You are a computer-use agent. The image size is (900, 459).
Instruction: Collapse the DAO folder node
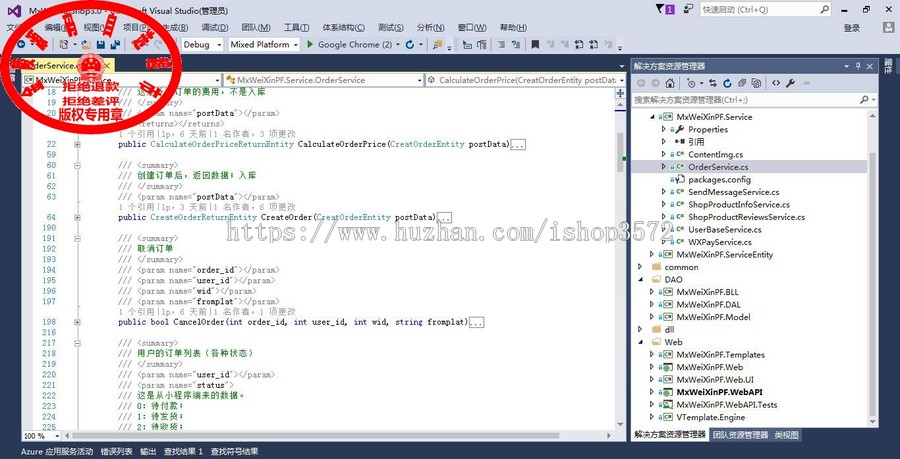[640, 279]
